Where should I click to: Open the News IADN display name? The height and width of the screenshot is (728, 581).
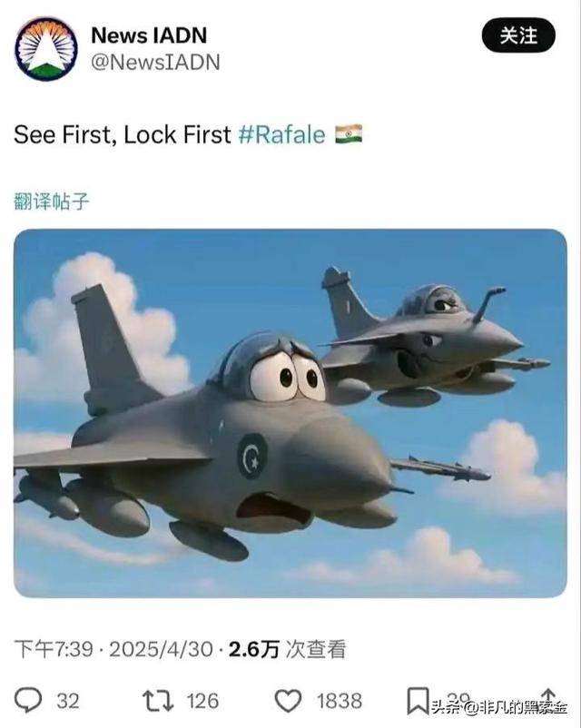pos(149,35)
